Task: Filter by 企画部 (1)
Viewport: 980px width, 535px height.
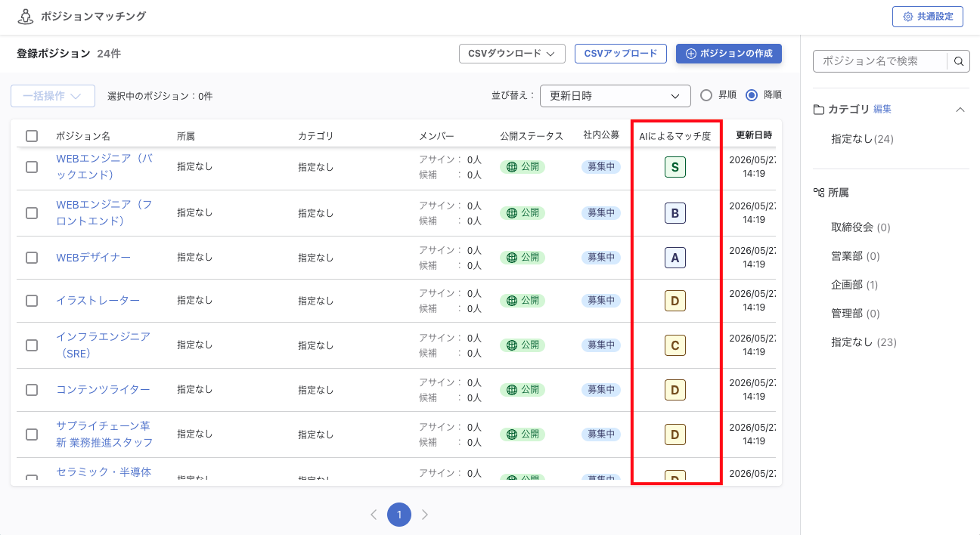Action: point(854,285)
